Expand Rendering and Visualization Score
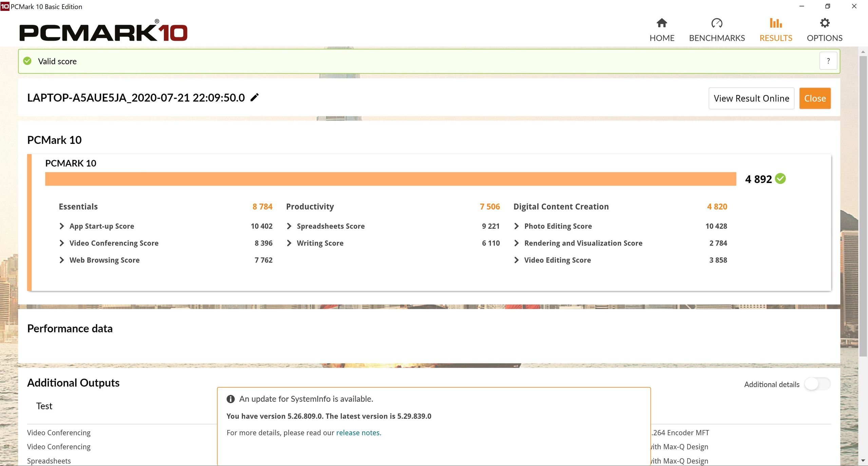 pos(516,243)
